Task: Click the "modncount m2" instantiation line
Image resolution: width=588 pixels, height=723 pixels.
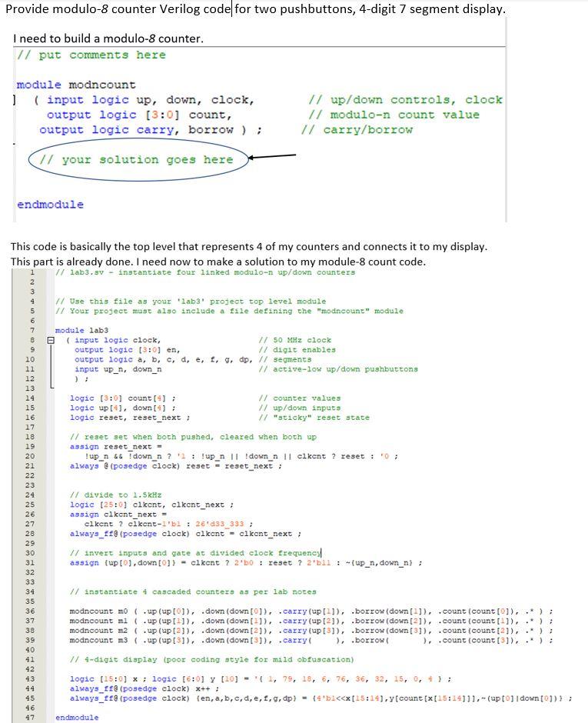Action: click(311, 631)
